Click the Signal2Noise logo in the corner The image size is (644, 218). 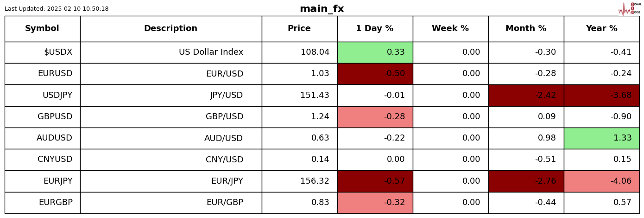tap(630, 9)
